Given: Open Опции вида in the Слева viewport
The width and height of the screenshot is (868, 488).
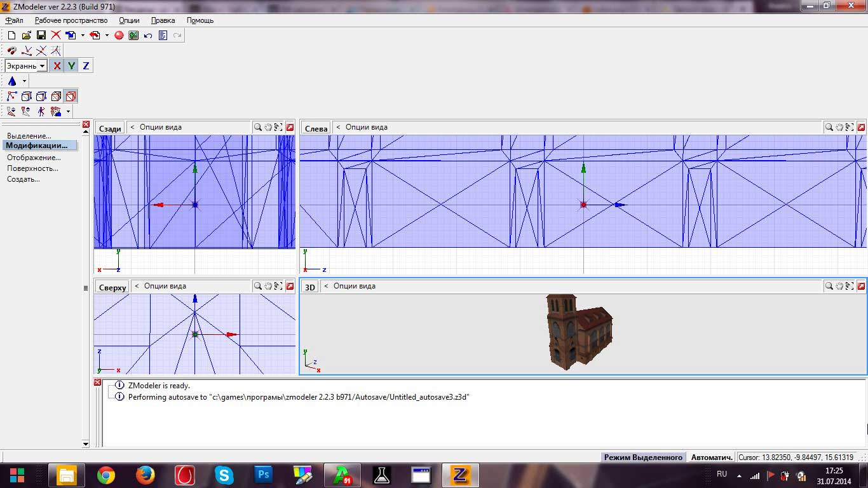Looking at the screenshot, I should pyautogui.click(x=366, y=127).
